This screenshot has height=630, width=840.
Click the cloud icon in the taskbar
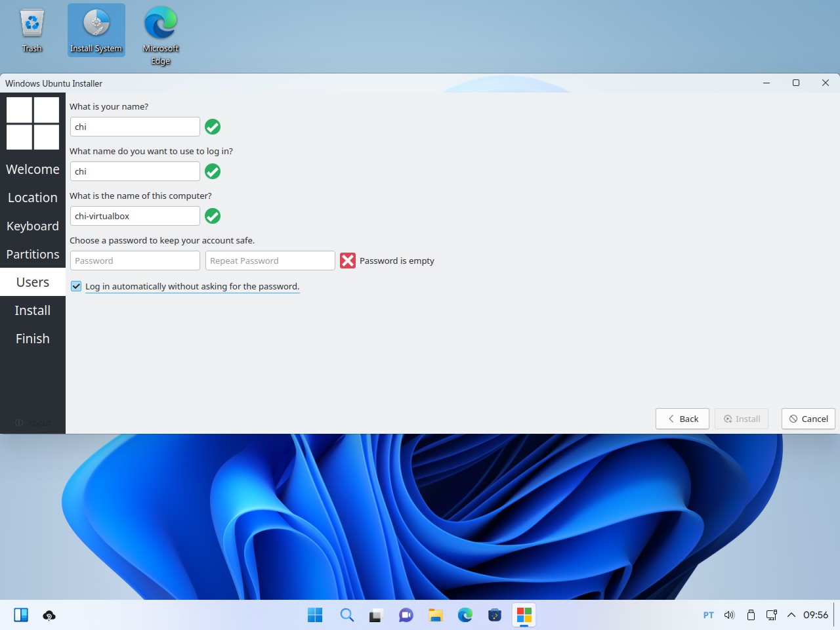click(49, 615)
